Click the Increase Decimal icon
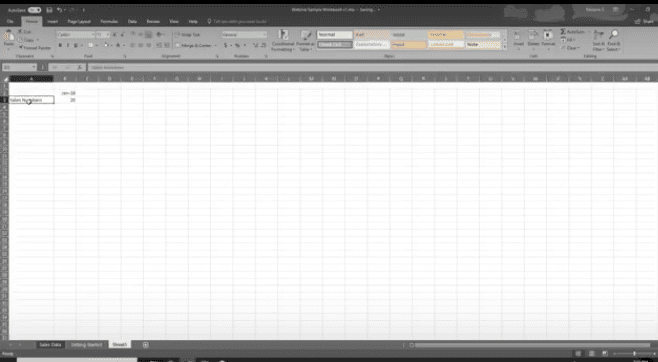The width and height of the screenshot is (658, 362). tap(256, 45)
